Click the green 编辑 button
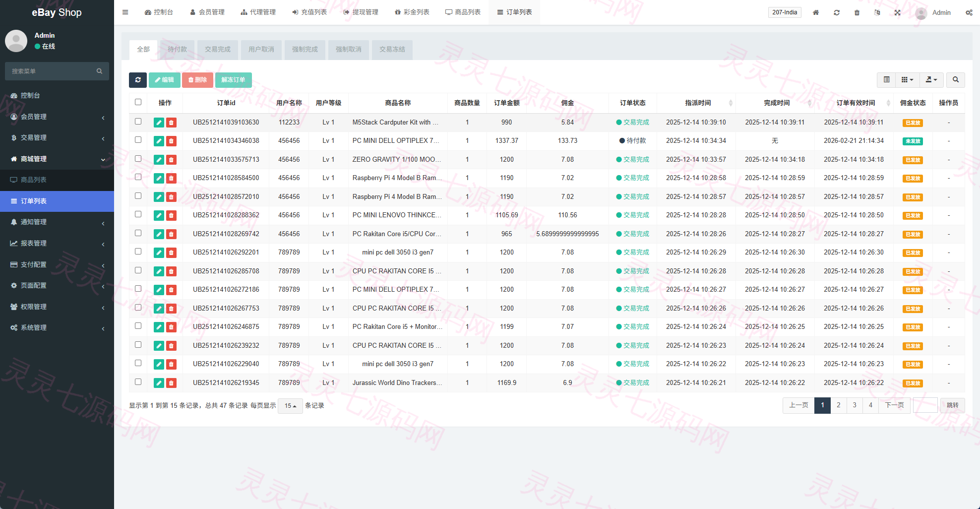980x509 pixels. pos(164,80)
